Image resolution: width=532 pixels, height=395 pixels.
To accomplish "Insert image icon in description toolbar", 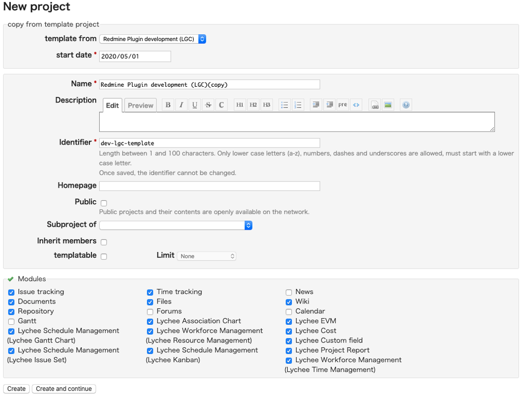I will pyautogui.click(x=388, y=105).
